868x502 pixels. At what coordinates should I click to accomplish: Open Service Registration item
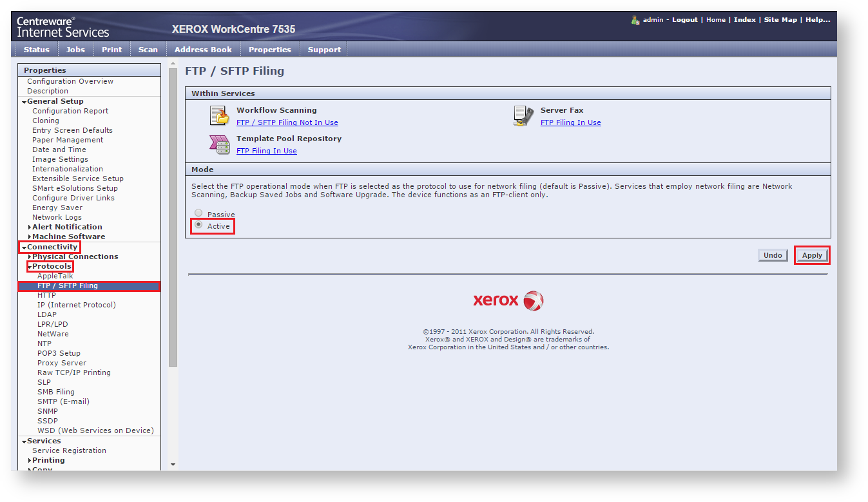tap(69, 450)
